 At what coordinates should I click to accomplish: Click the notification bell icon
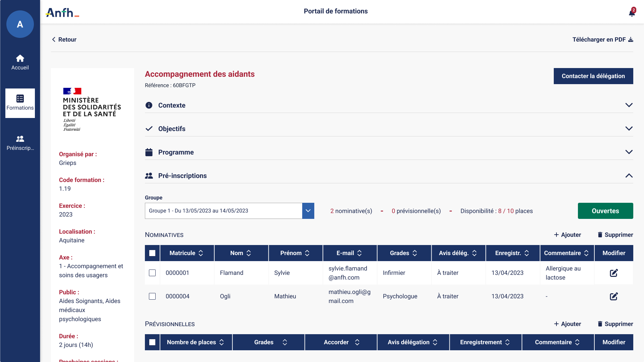click(x=632, y=13)
